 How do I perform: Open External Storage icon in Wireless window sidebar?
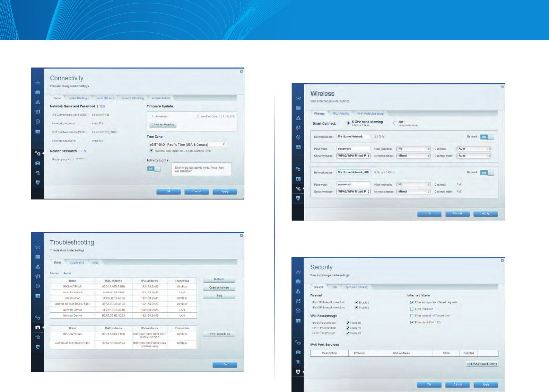pyautogui.click(x=298, y=147)
